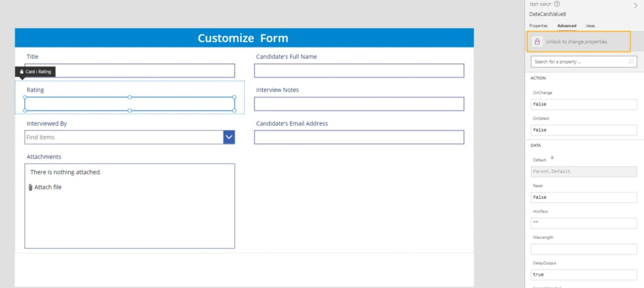
Task: Click the Text Input help question mark icon
Action: [x=556, y=4]
